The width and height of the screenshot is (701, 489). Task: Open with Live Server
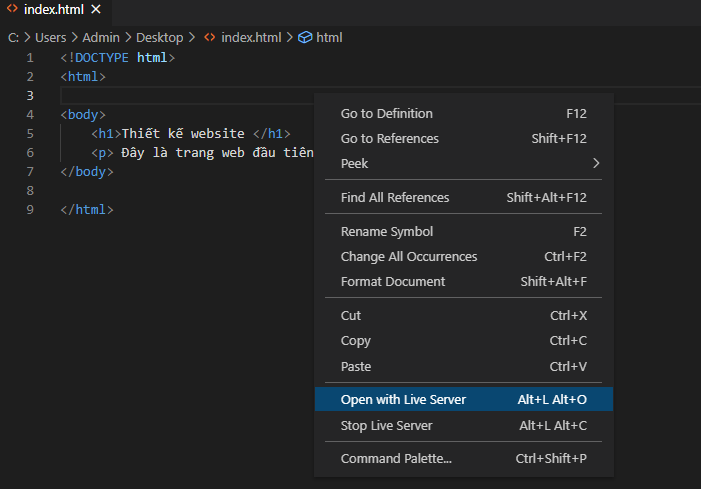464,399
